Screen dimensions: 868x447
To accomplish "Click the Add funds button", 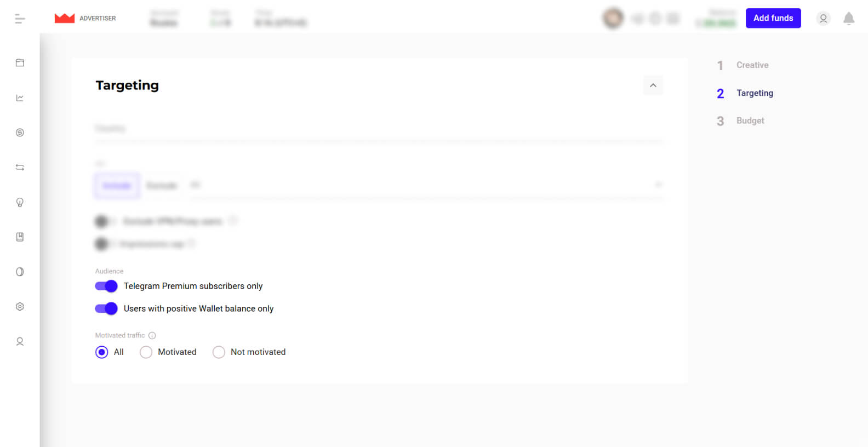I will click(x=773, y=18).
